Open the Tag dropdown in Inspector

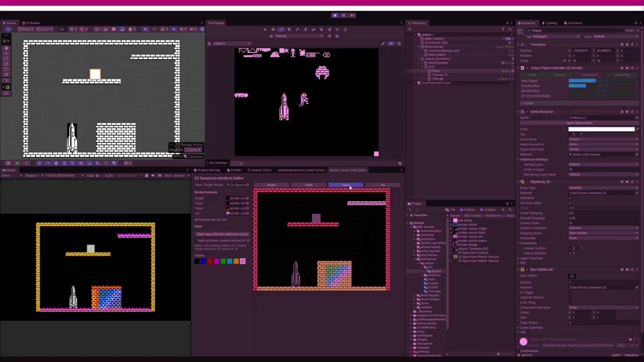[556, 36]
